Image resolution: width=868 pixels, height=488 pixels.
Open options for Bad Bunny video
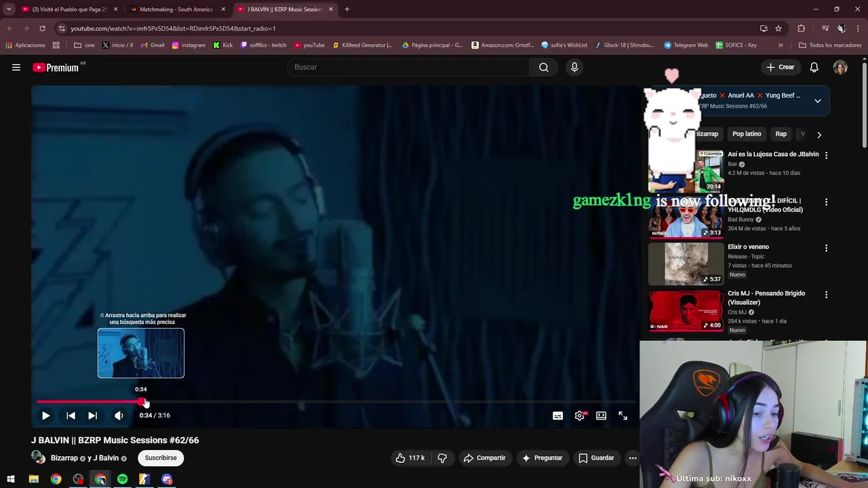pos(826,202)
